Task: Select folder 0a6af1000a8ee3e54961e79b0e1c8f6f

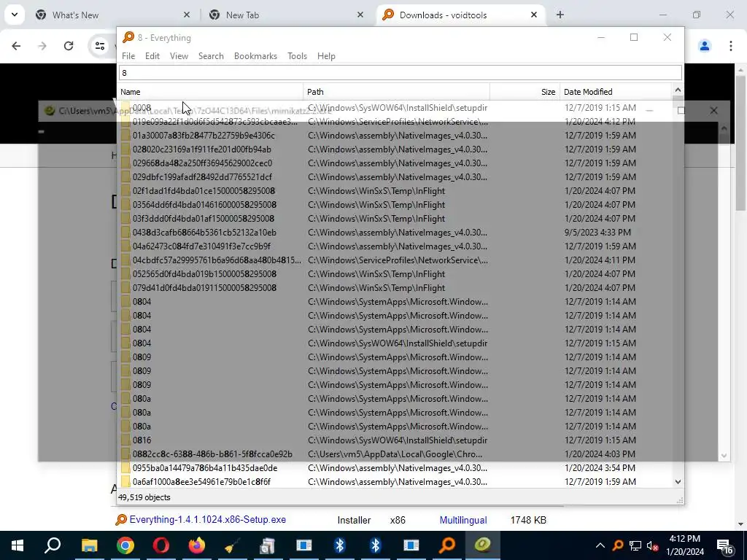Action: pyautogui.click(x=201, y=482)
